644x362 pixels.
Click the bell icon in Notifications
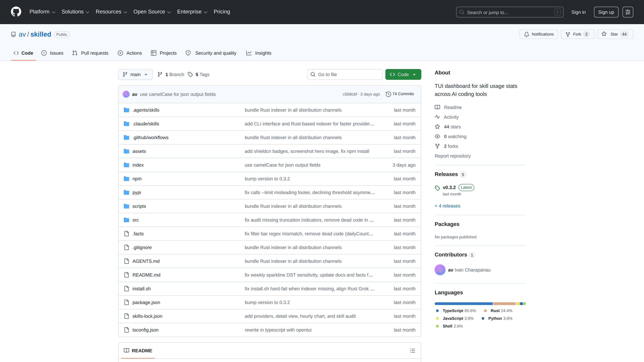click(526, 34)
